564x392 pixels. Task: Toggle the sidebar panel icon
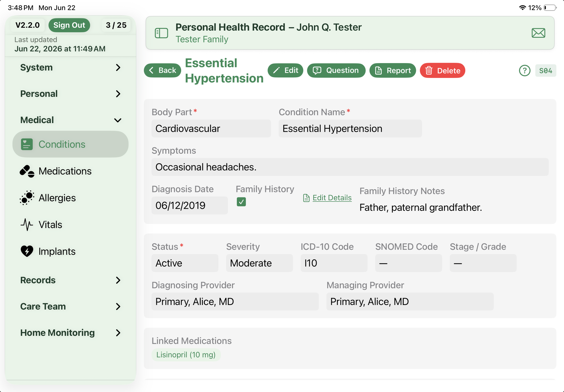[x=161, y=33]
